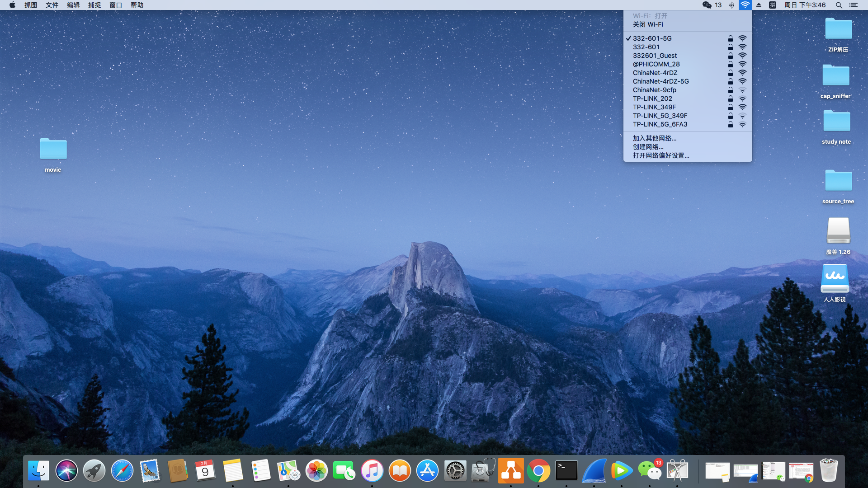Open the 文件 menu
Viewport: 868px width, 488px height.
pyautogui.click(x=52, y=5)
